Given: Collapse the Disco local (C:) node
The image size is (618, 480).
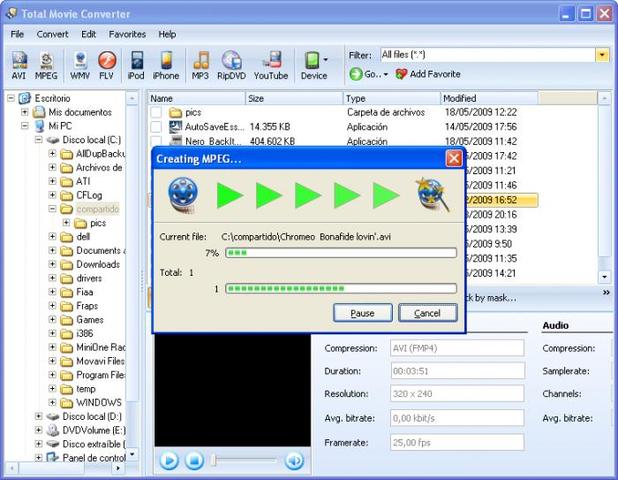Looking at the screenshot, I should coord(38,140).
